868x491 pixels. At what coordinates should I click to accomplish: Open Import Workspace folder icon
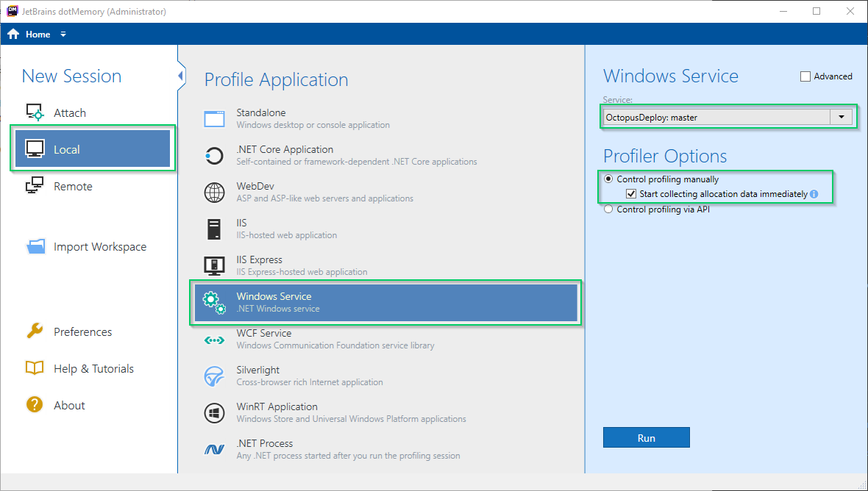coord(35,247)
